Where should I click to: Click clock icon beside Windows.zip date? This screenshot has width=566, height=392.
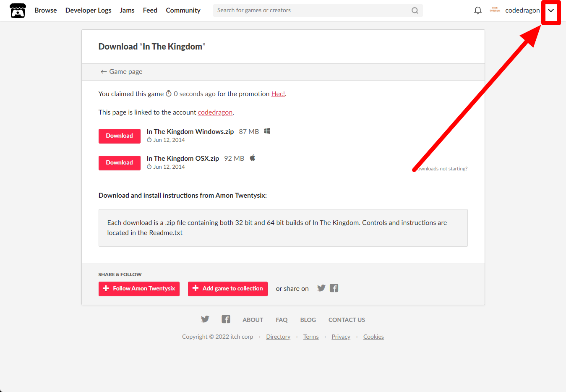click(149, 140)
